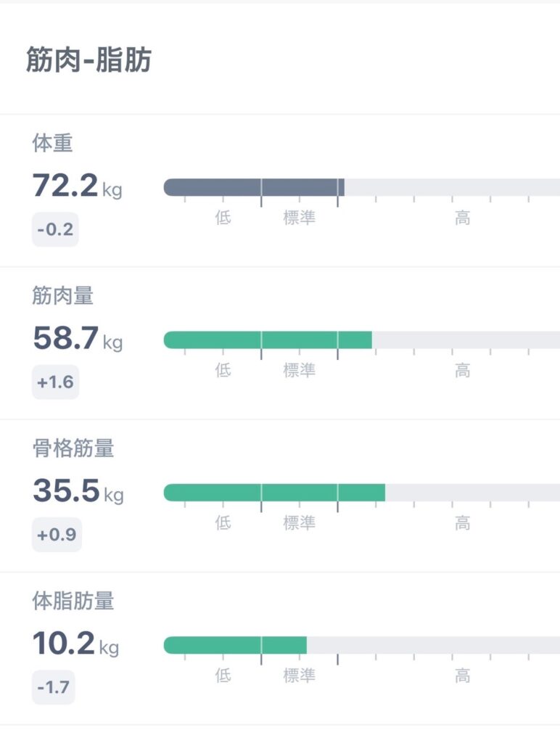Select the 体重 label

coord(52,143)
